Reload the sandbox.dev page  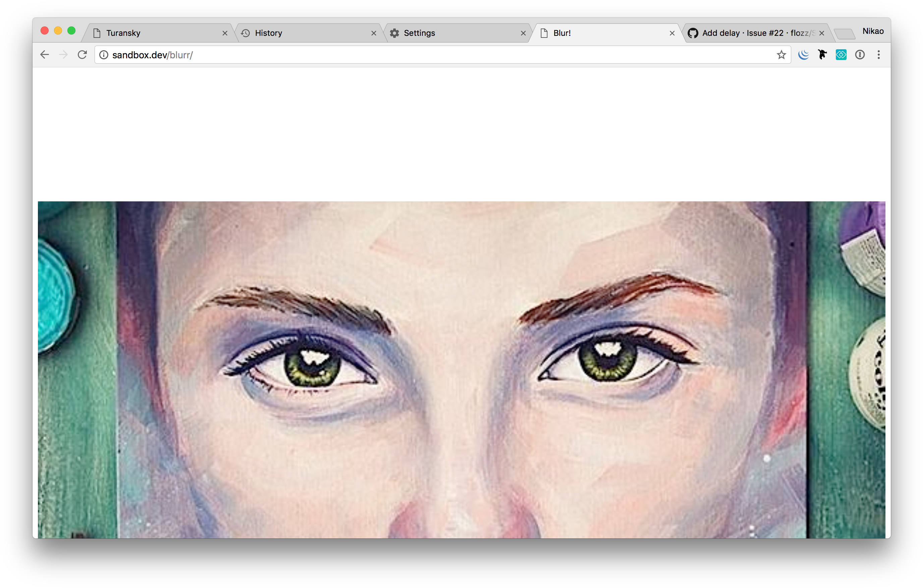pyautogui.click(x=82, y=54)
